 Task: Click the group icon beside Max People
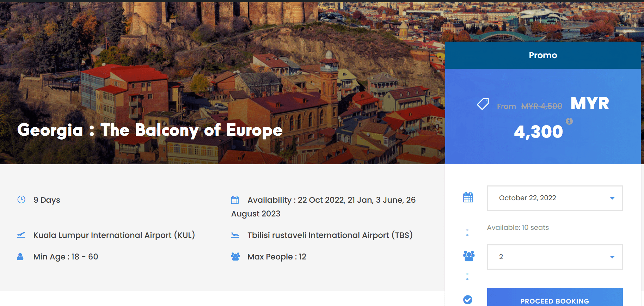235,257
